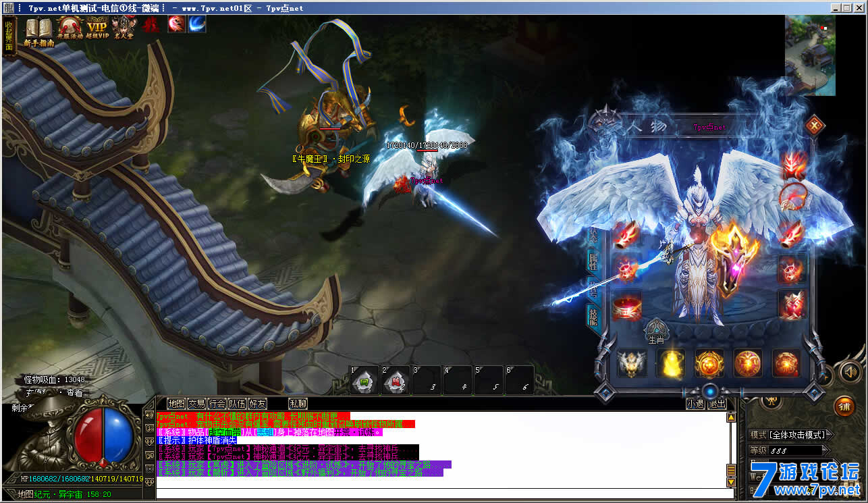Use quick slot 2 red scroll
Viewport: 868px width, 503px height.
click(394, 381)
